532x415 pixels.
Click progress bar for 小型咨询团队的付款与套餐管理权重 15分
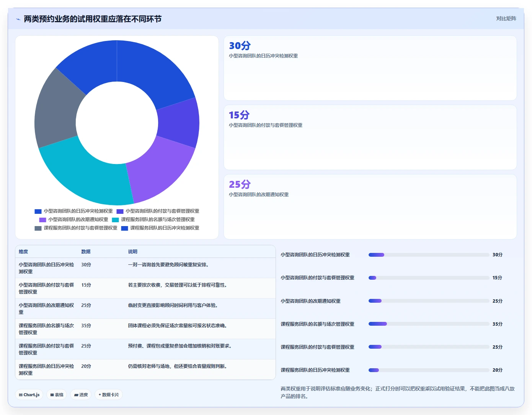pos(429,278)
